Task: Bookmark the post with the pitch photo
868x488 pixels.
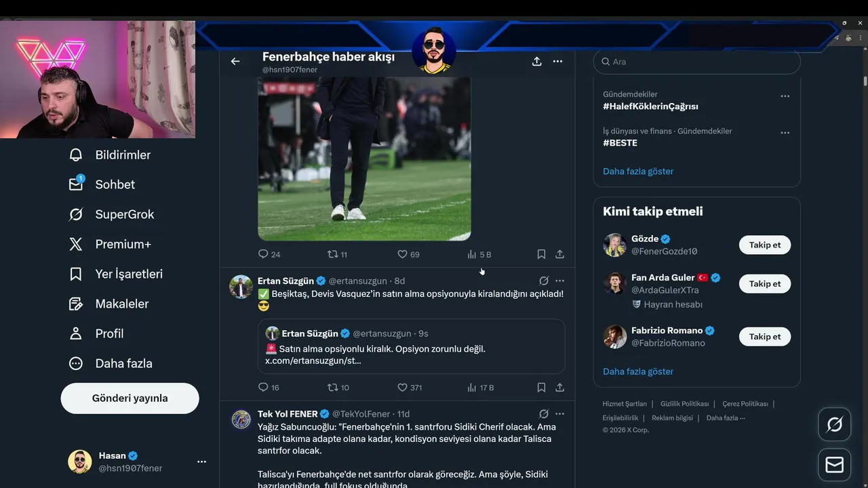Action: pyautogui.click(x=541, y=254)
